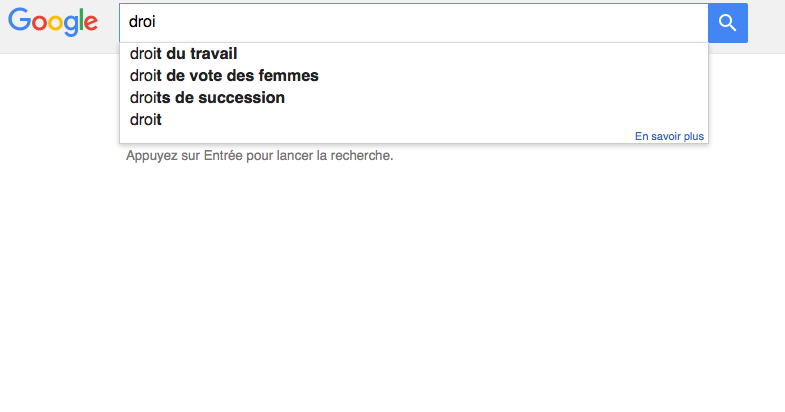The height and width of the screenshot is (412, 785).
Task: Click the autocomplete entry mentioning femmes
Action: tap(414, 76)
